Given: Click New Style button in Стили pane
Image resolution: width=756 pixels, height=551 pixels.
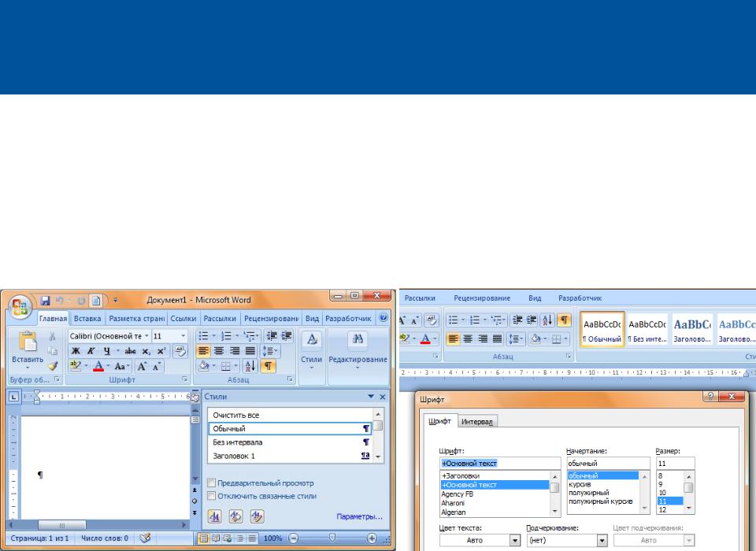Looking at the screenshot, I should [x=214, y=516].
